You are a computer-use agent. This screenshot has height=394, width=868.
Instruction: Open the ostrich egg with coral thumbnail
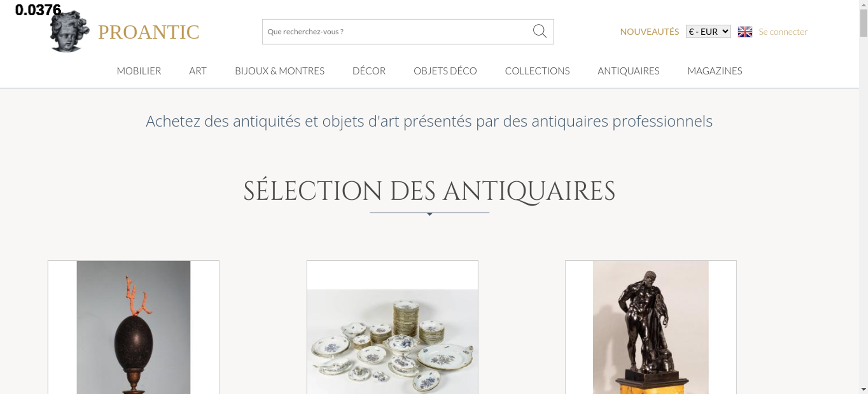[133, 327]
